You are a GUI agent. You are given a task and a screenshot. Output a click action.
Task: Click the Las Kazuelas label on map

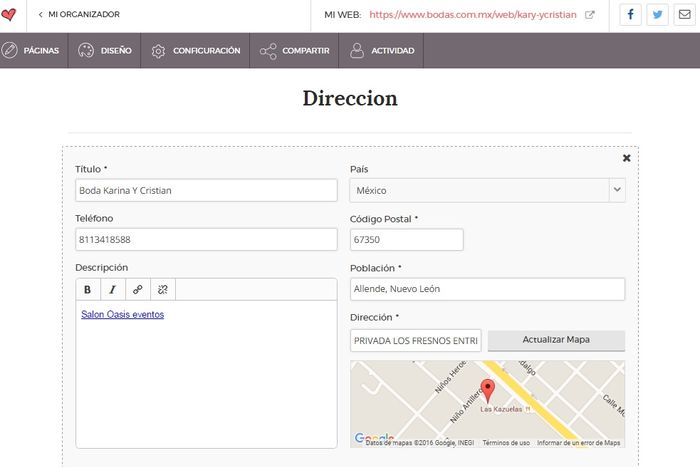click(501, 409)
